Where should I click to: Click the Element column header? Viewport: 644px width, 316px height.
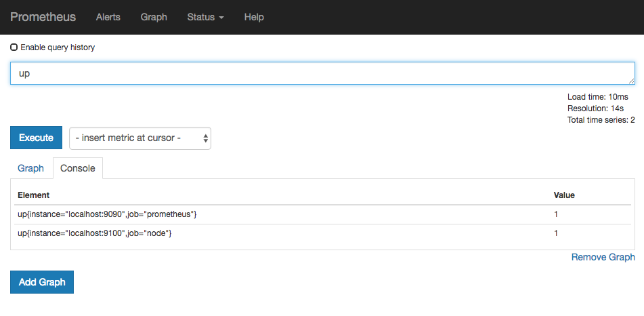(x=33, y=195)
